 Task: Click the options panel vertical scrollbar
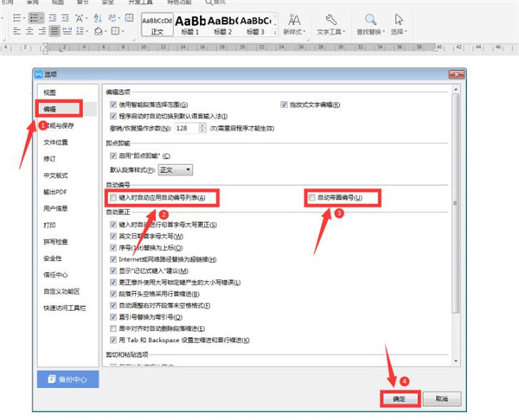tap(456, 216)
